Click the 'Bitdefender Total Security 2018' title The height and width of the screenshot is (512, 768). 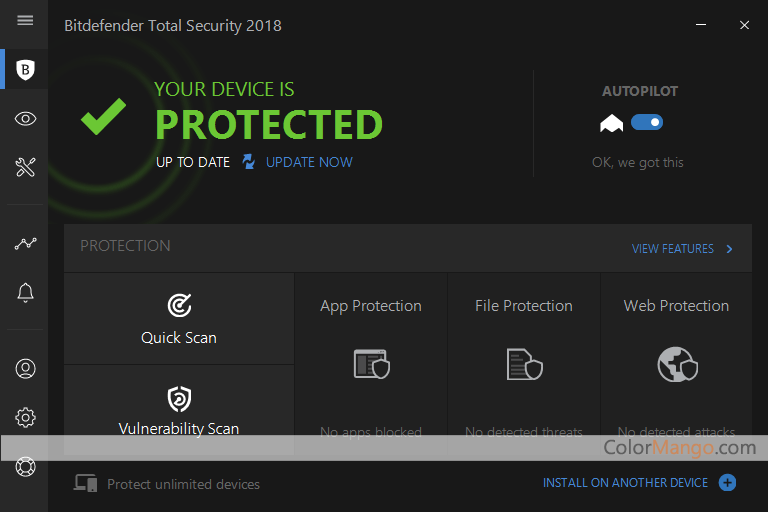point(173,25)
